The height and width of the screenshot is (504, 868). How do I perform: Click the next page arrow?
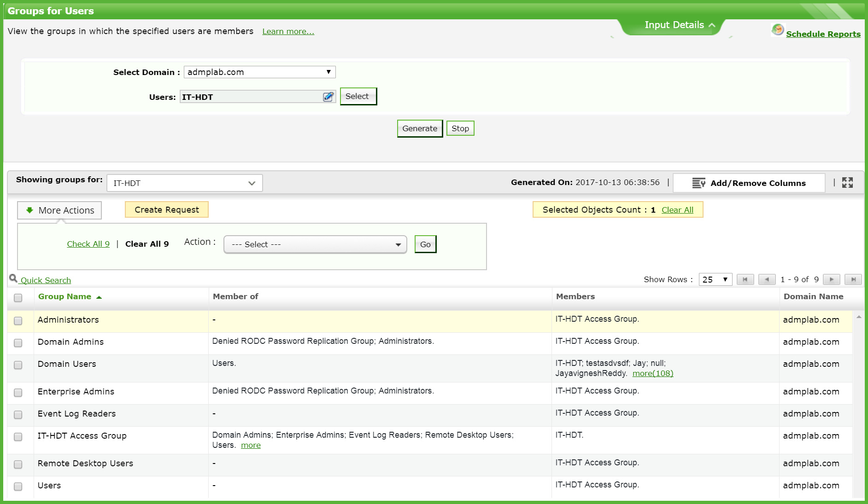coord(831,279)
